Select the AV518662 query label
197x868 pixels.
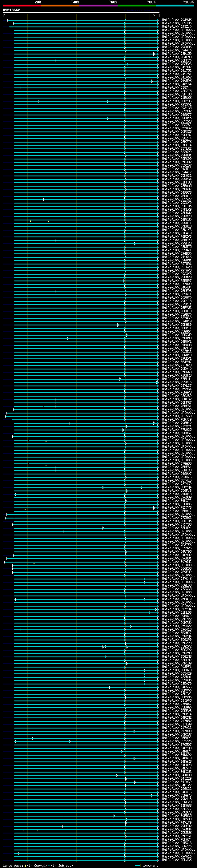click(11, 10)
